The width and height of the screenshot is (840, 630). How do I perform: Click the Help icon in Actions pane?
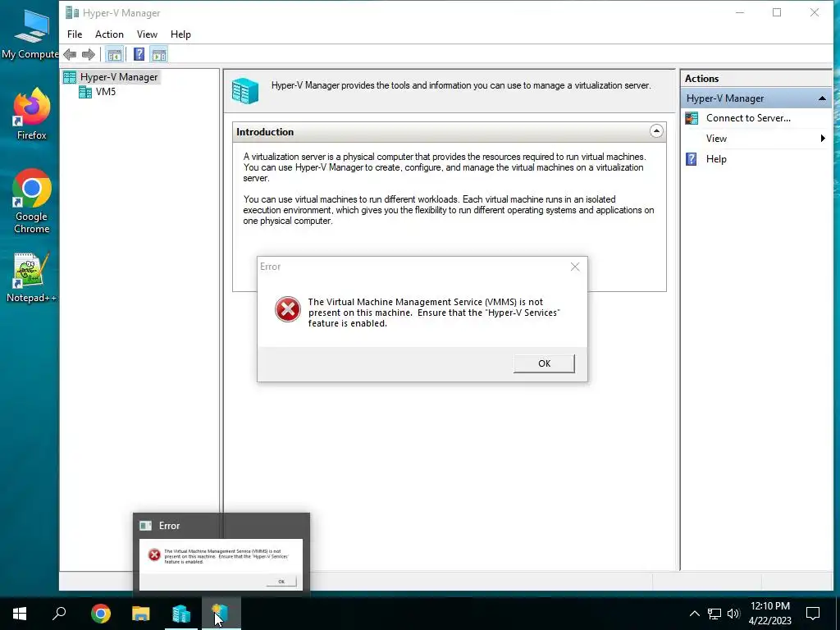[x=692, y=159]
